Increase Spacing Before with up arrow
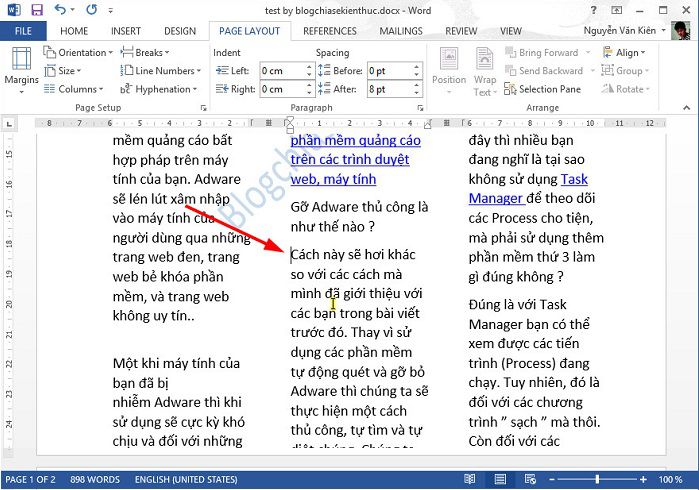699x490 pixels. (x=416, y=67)
